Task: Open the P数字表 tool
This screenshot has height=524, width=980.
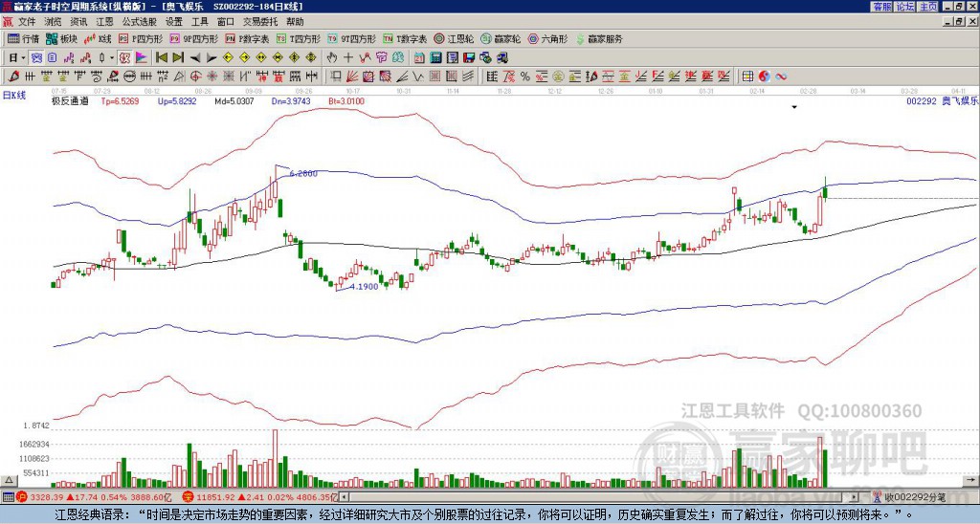Action: [x=248, y=38]
